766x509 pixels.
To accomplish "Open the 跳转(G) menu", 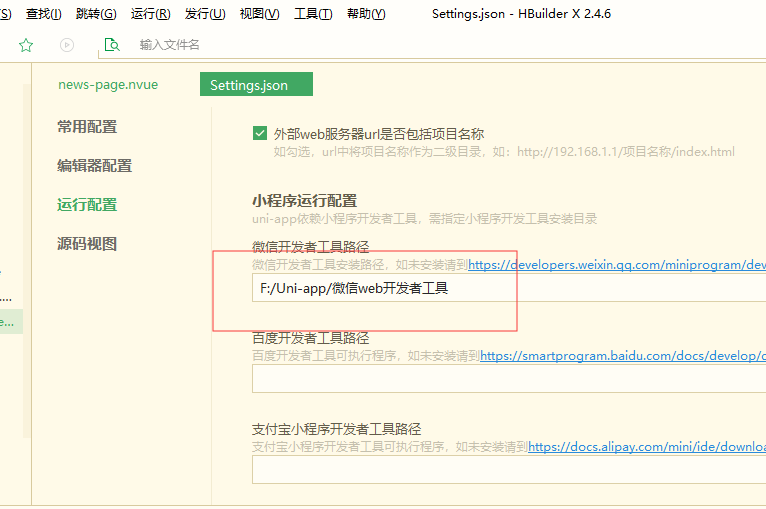I will tap(96, 14).
